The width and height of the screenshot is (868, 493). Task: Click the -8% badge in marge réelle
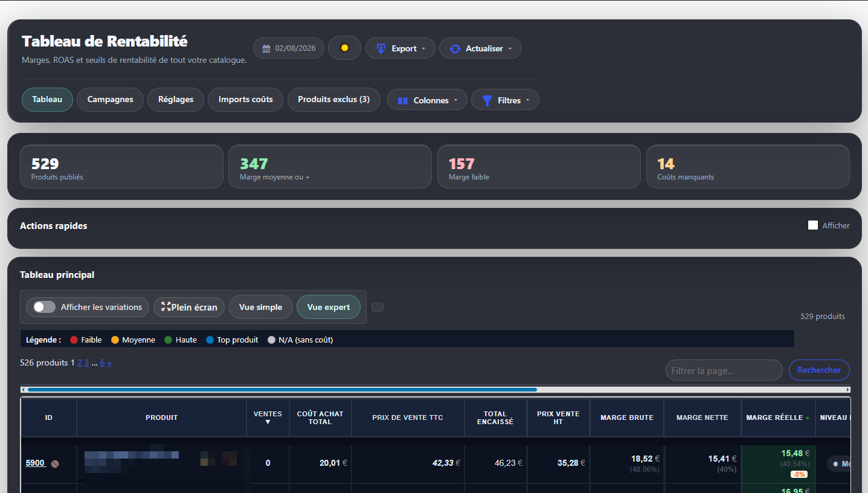pyautogui.click(x=799, y=474)
